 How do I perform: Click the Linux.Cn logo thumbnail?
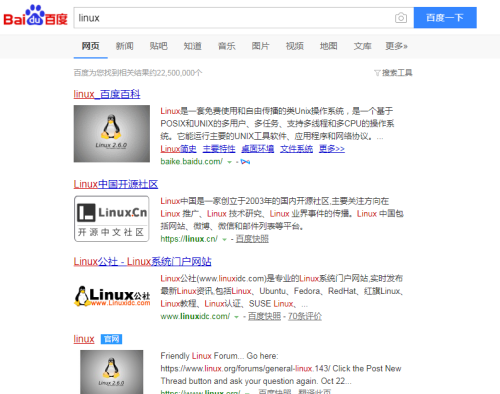point(112,219)
